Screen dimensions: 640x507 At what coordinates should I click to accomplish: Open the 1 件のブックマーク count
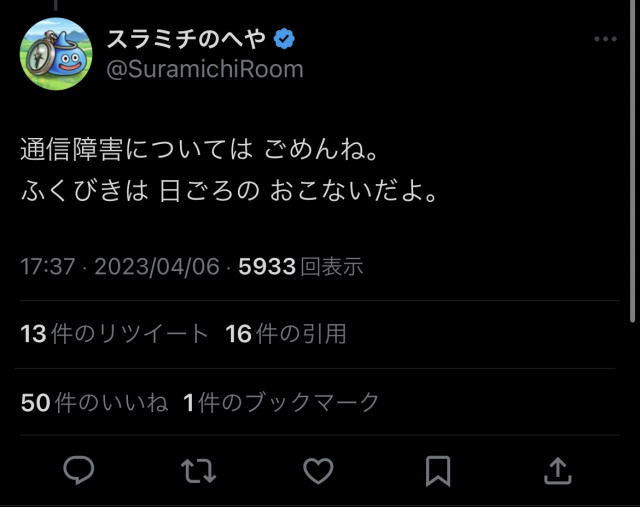click(282, 402)
